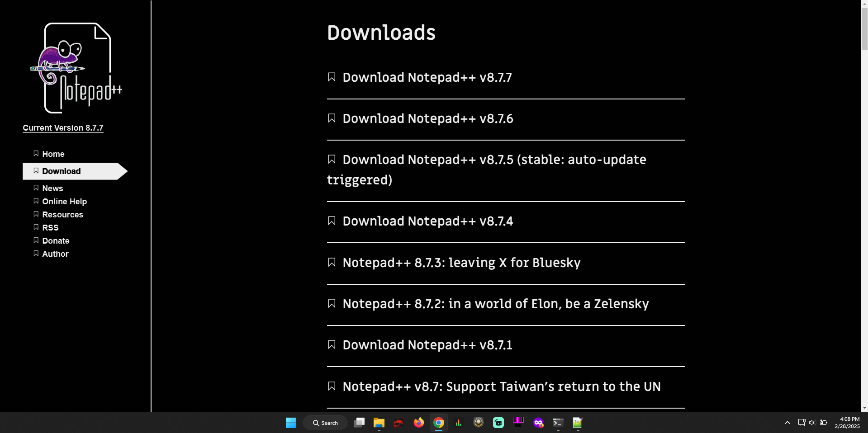The height and width of the screenshot is (433, 868).
Task: Click bookmark icon beside Donate
Action: 36,240
